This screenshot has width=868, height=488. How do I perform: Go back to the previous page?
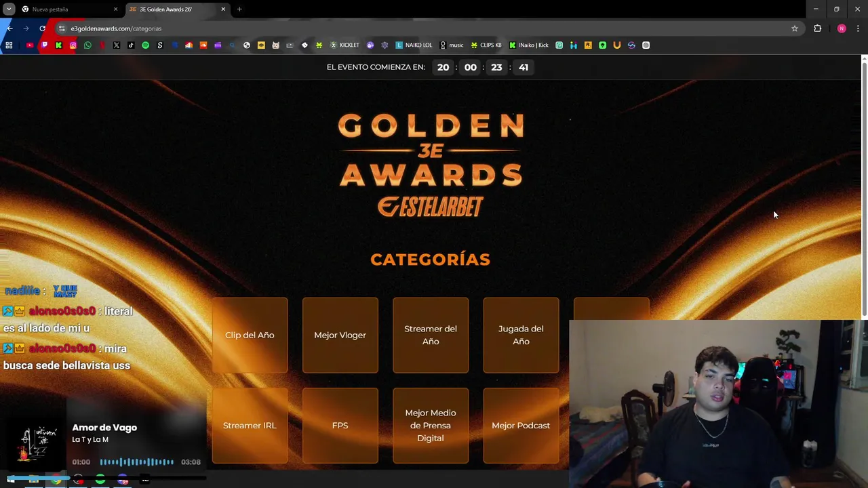coord(9,28)
